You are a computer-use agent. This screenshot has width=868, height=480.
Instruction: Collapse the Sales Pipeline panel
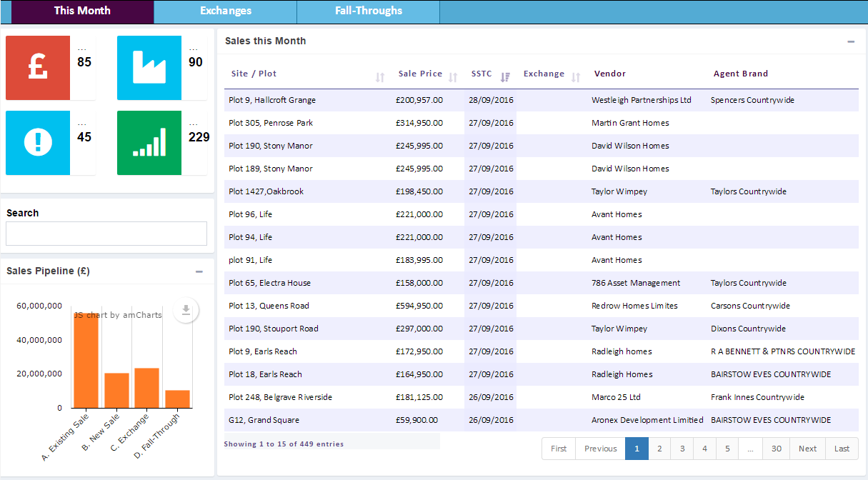point(199,271)
